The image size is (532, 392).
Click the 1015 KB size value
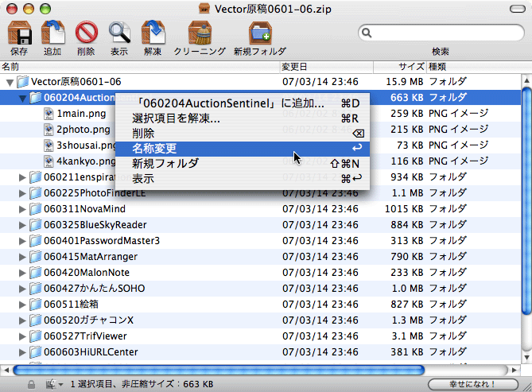(x=404, y=209)
